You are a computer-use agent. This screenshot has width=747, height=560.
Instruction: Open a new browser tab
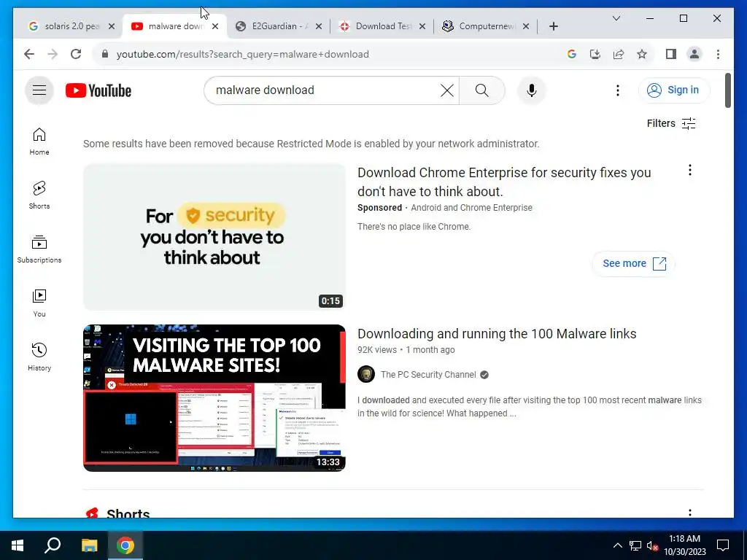click(553, 26)
